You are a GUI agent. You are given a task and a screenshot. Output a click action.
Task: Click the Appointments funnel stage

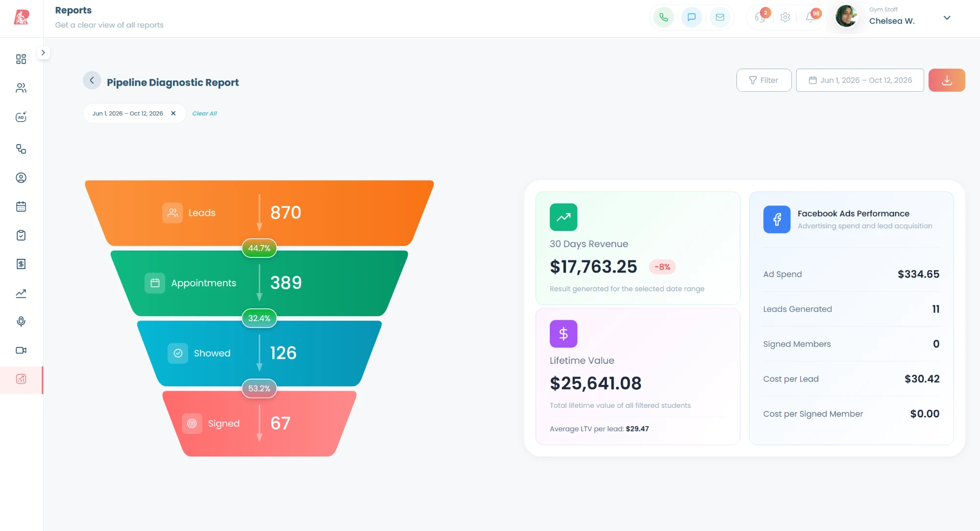[259, 283]
